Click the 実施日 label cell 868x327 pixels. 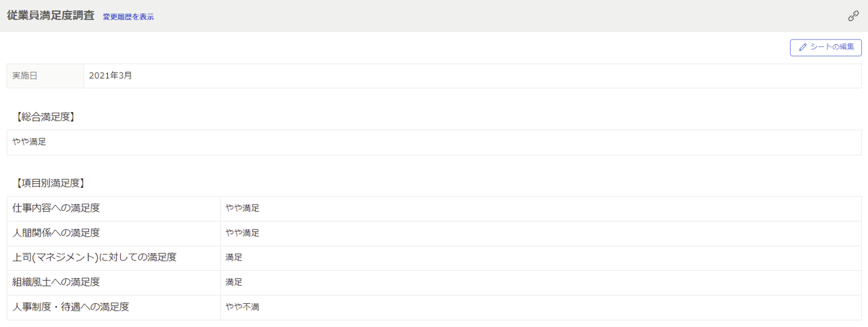45,76
